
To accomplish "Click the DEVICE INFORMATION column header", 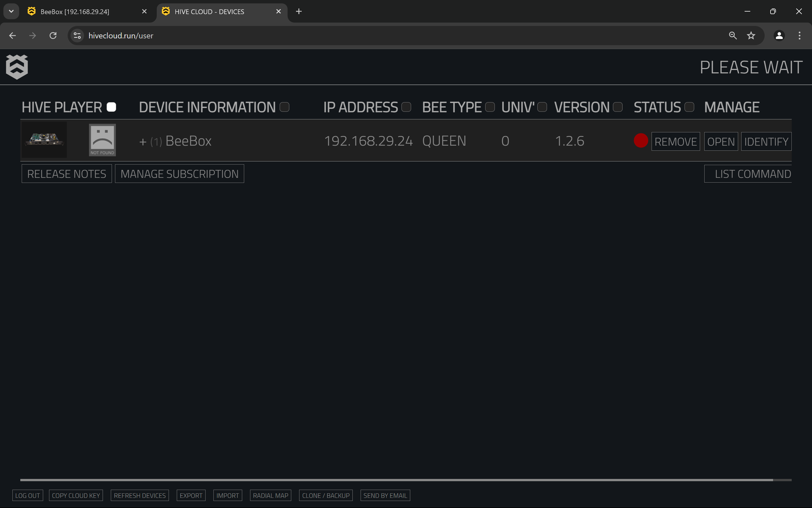I will pos(207,108).
